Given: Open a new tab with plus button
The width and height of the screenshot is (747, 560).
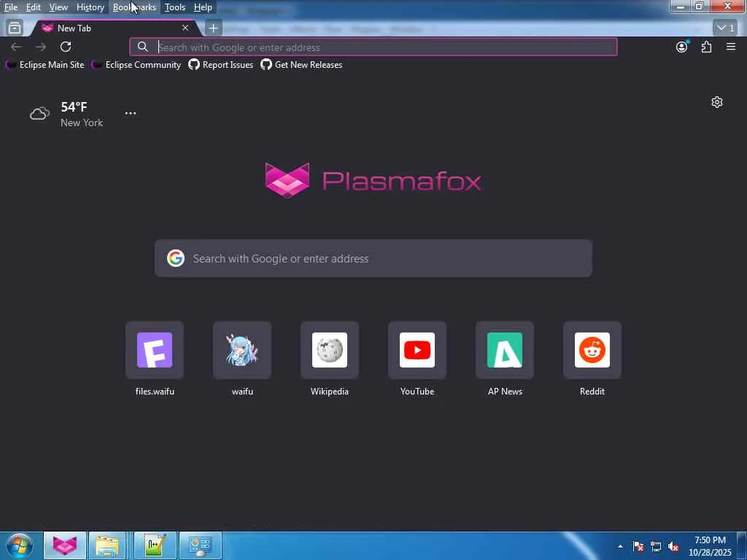Looking at the screenshot, I should [214, 28].
